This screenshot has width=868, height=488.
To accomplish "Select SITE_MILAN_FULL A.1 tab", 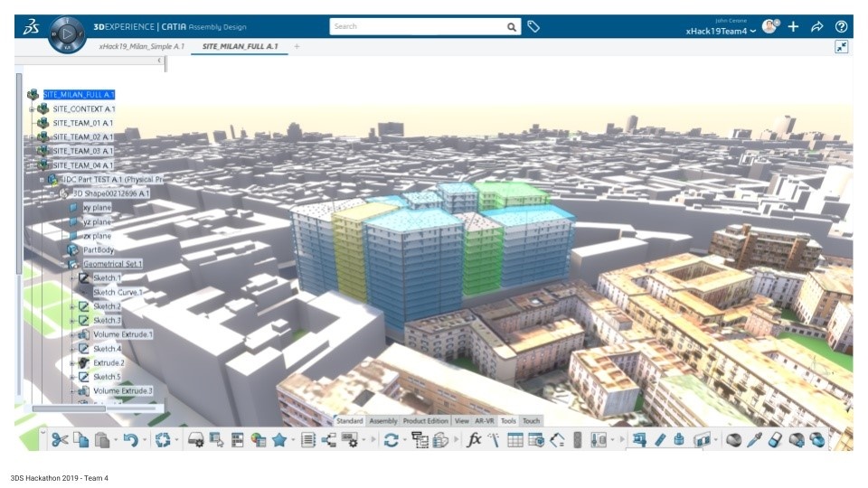I will pos(241,46).
